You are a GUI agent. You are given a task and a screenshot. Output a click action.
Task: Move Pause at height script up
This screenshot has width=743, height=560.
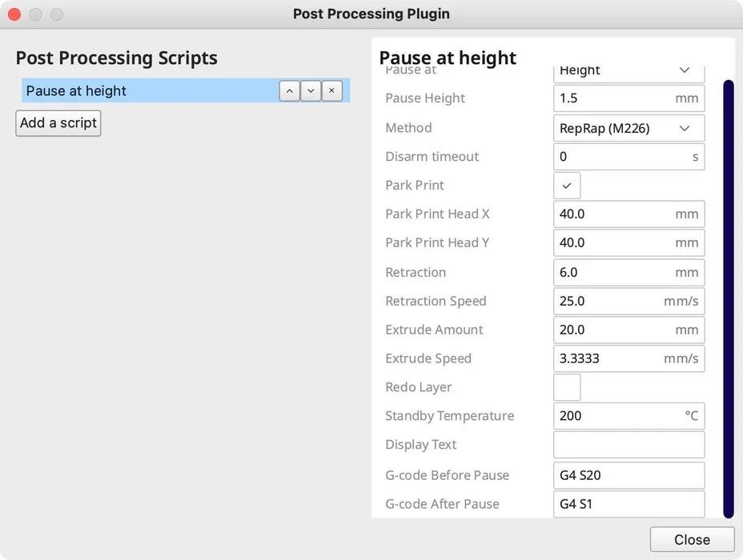(x=289, y=91)
